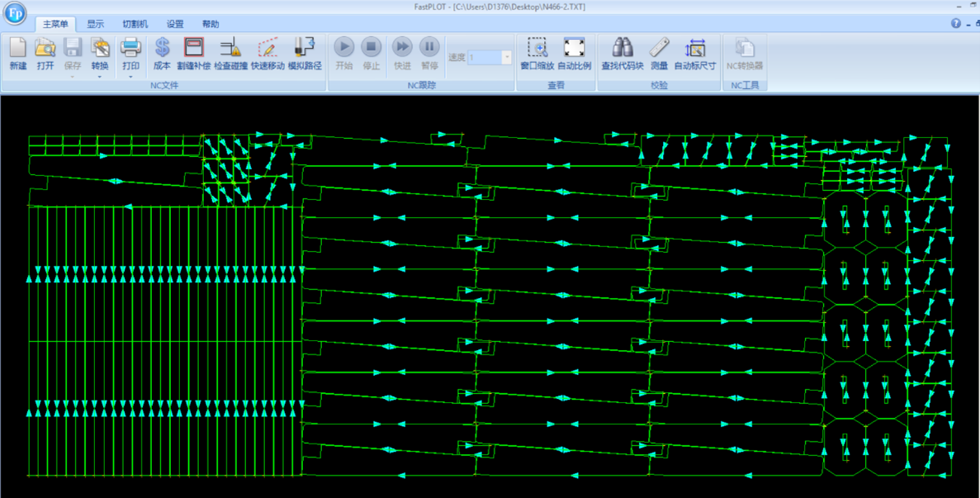
Task: Open the 切割机 ribbon tab
Action: (x=135, y=25)
